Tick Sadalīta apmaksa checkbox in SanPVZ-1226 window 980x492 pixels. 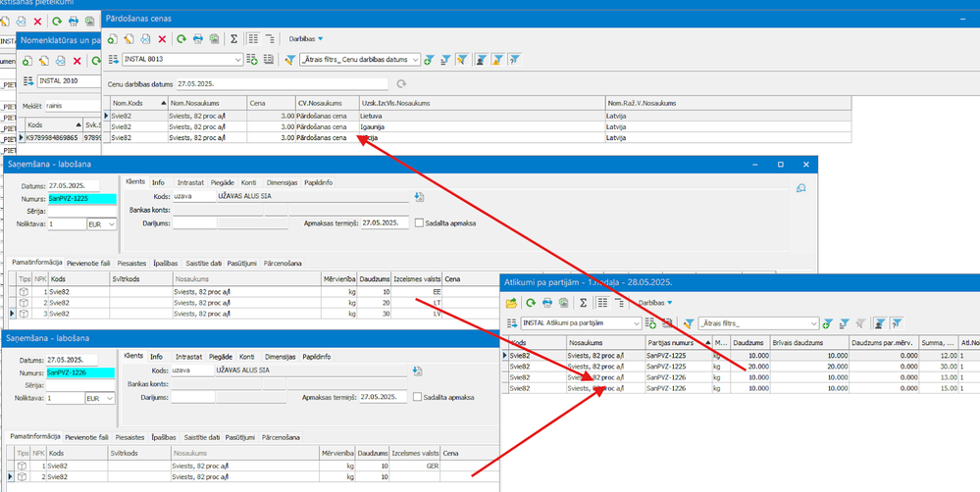coord(418,397)
